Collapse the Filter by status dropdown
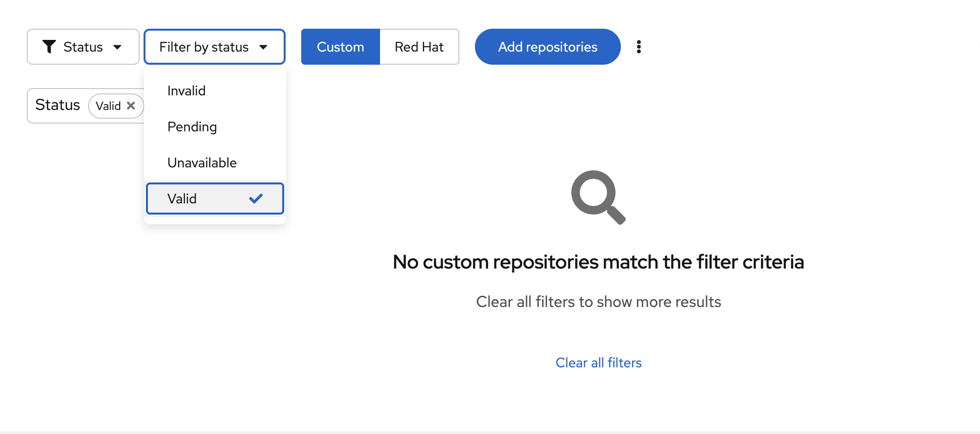This screenshot has width=980, height=434. pos(204,47)
